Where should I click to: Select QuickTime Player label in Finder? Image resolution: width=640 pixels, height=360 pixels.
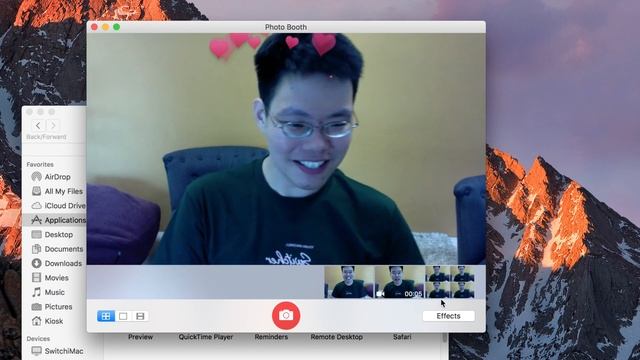point(206,337)
